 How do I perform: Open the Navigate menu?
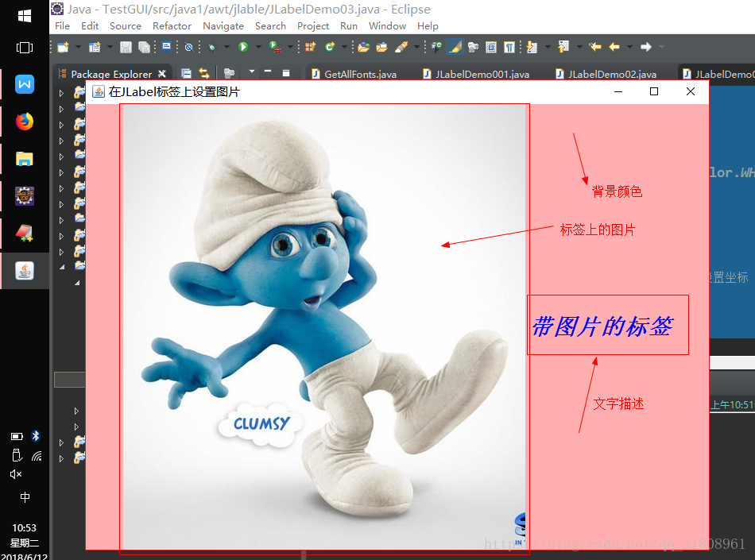click(x=223, y=26)
